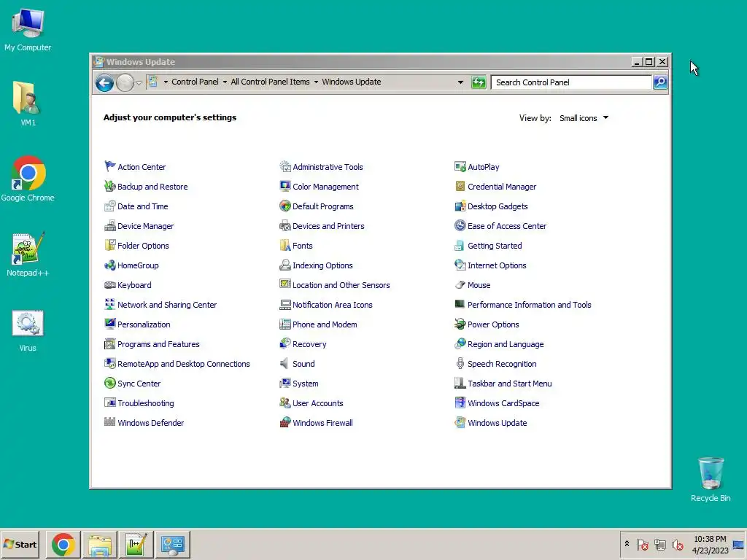Click inside the Search Control Panel field

coord(572,82)
